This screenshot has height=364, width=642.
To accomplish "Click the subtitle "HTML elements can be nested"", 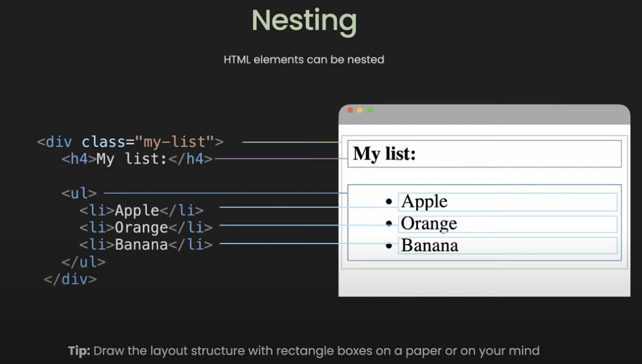I will (x=304, y=60).
